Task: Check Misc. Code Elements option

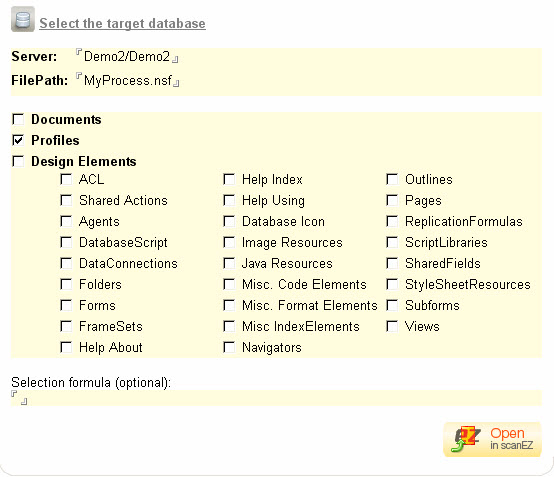Action: tap(229, 284)
